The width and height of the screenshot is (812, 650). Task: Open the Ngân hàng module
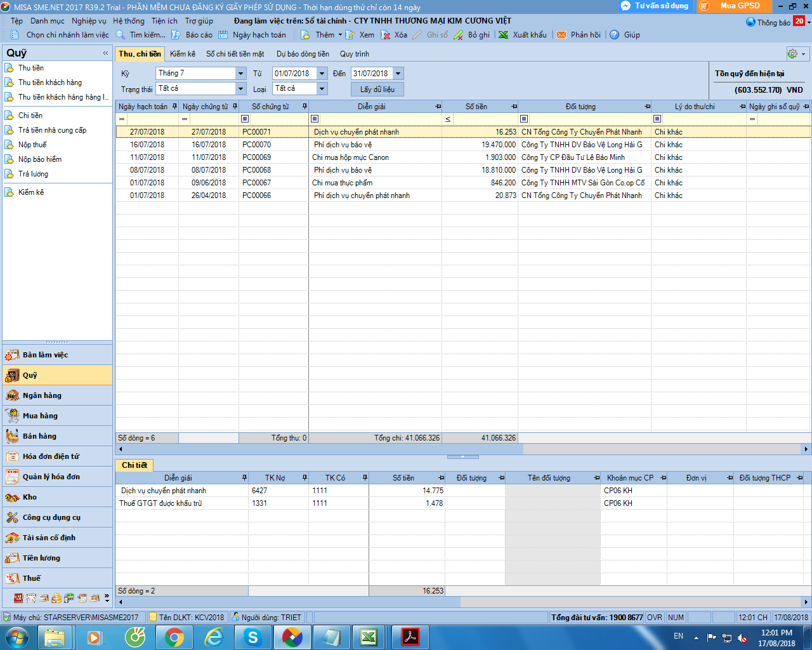[57, 395]
